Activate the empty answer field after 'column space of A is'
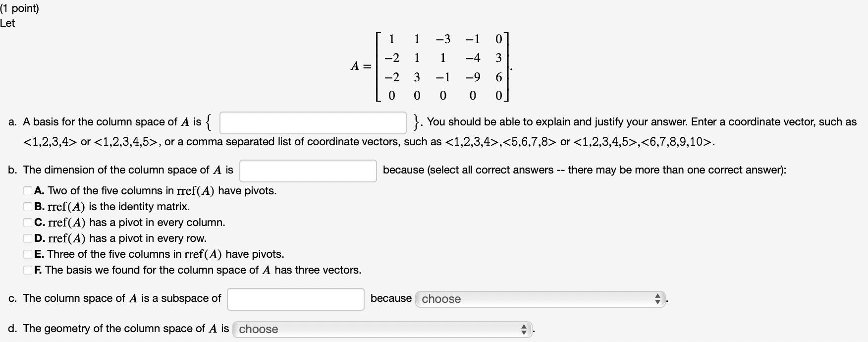The image size is (868, 342). [295, 299]
